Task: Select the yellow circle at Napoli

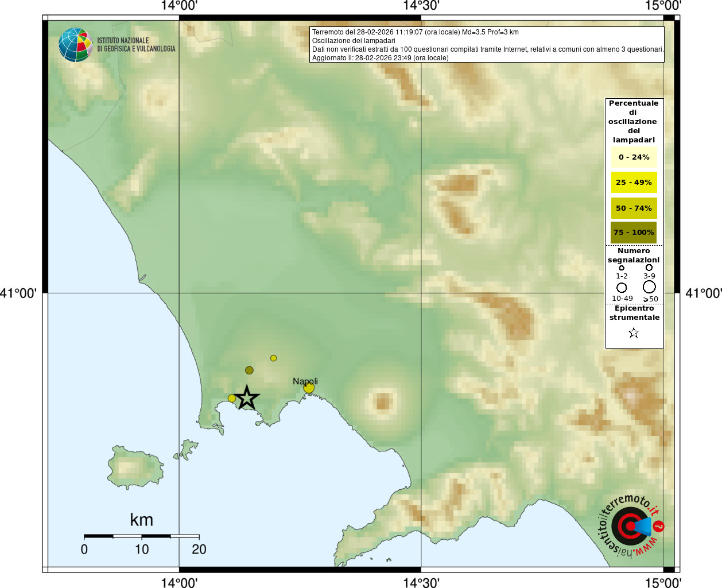Action: [309, 388]
